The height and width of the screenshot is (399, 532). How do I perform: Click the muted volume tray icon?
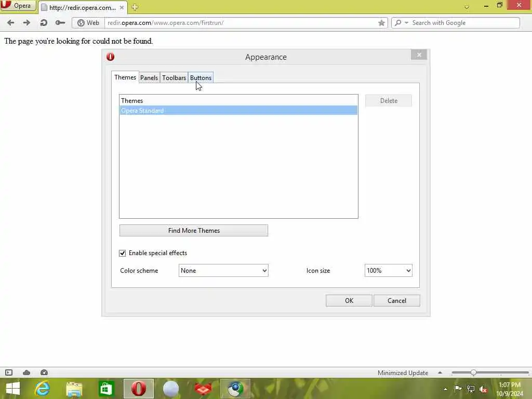click(483, 389)
